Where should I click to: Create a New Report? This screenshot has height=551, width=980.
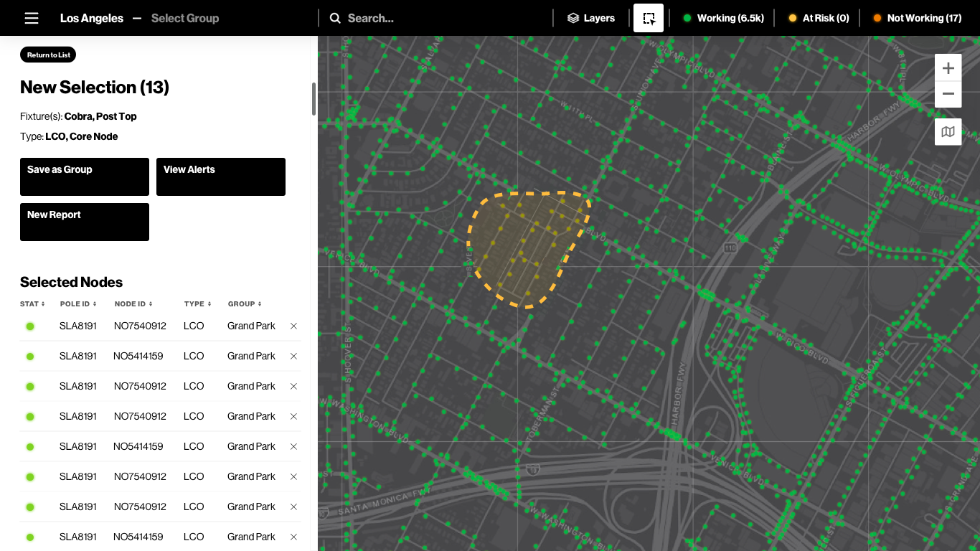[x=85, y=222]
